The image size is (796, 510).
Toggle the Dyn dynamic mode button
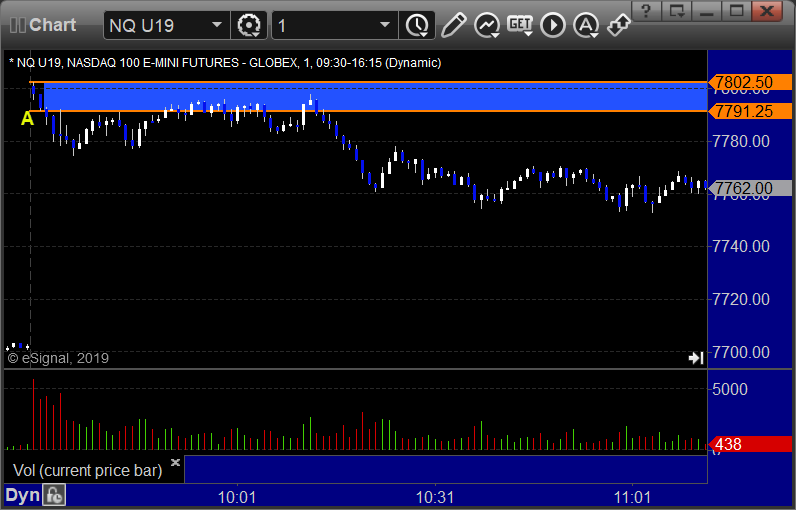coord(22,496)
